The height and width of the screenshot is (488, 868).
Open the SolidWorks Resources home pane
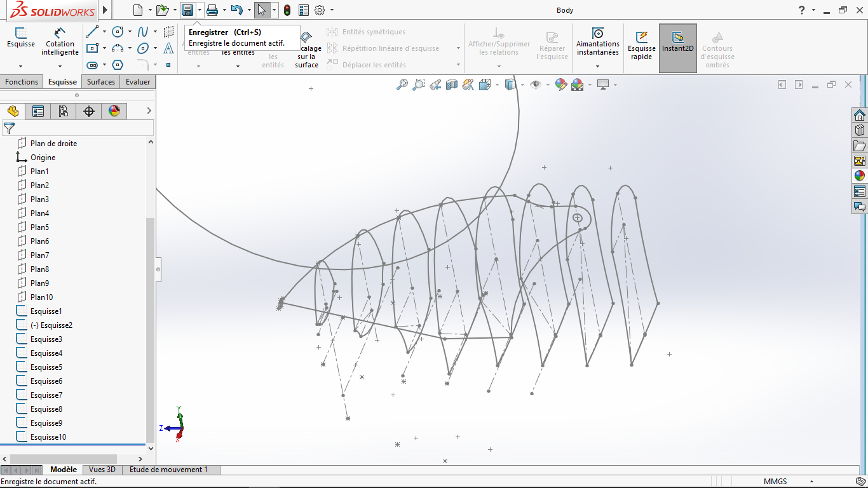860,115
